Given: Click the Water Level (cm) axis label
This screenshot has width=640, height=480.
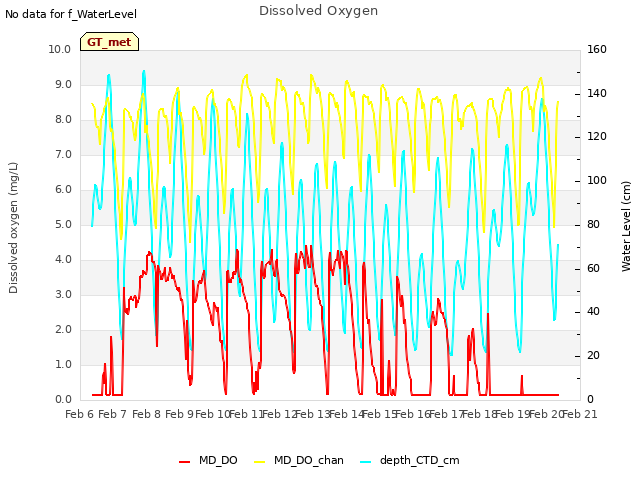Looking at the screenshot, I should coord(626,227).
